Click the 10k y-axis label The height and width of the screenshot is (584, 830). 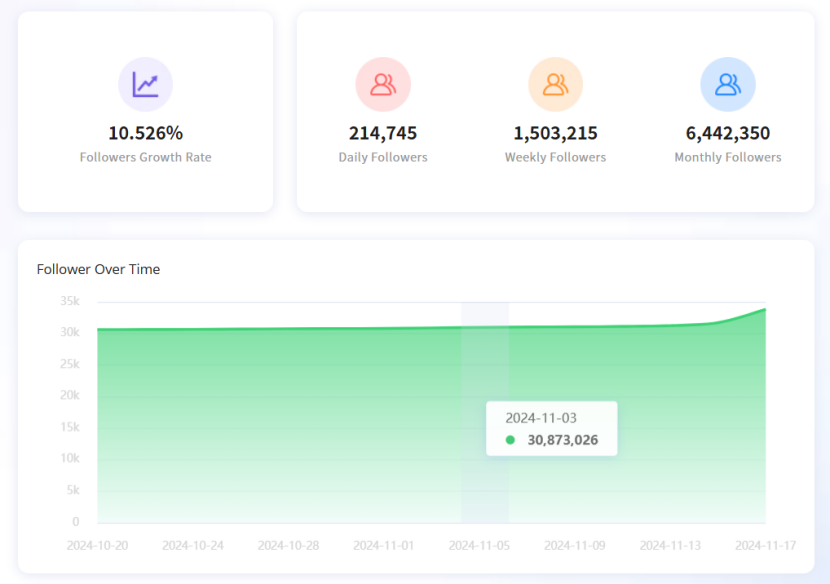[x=70, y=458]
